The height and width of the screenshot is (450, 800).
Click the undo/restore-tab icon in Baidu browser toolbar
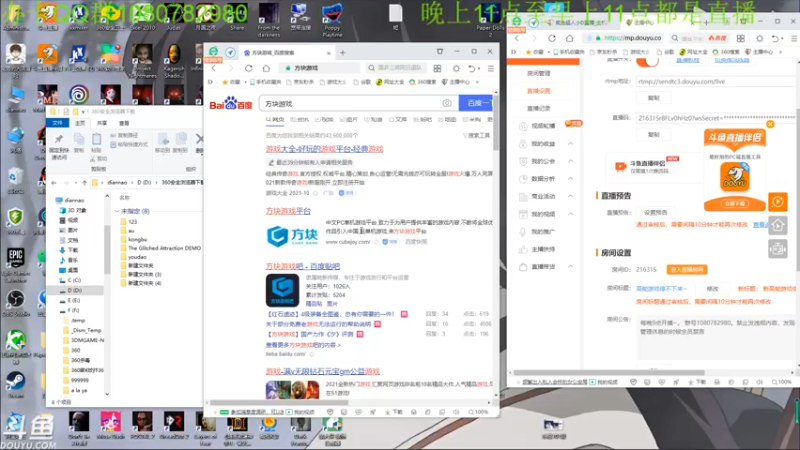[x=472, y=68]
